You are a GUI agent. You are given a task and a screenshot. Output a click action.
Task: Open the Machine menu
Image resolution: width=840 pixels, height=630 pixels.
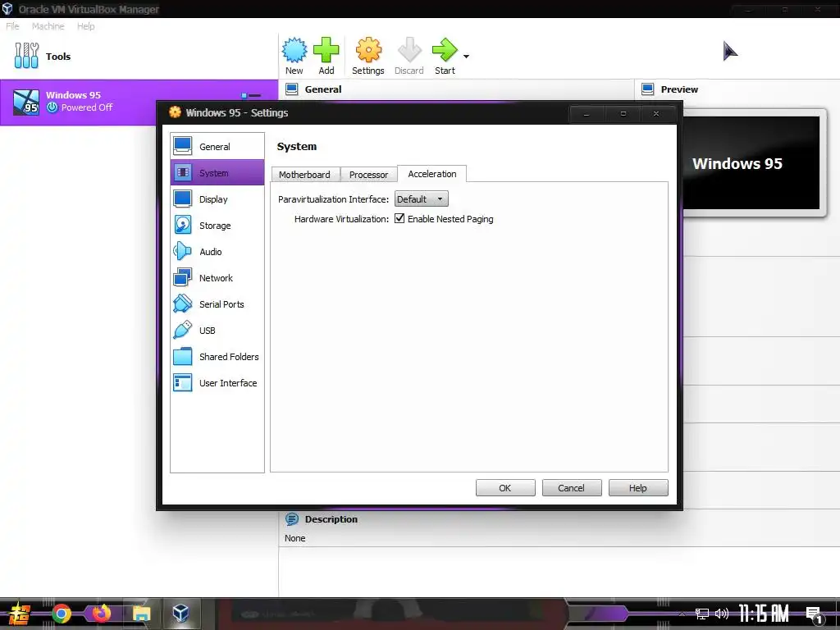pos(48,26)
